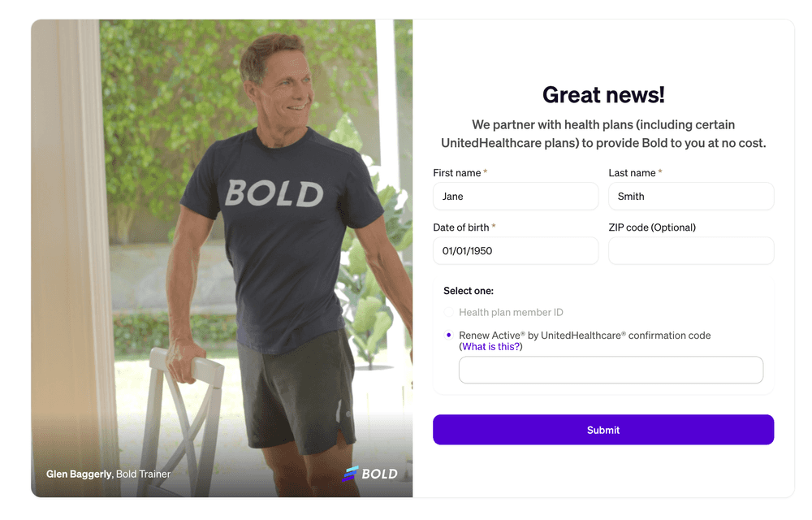Image resolution: width=812 pixels, height=520 pixels.
Task: Click the "Health plan member ID" label text
Action: click(x=511, y=312)
